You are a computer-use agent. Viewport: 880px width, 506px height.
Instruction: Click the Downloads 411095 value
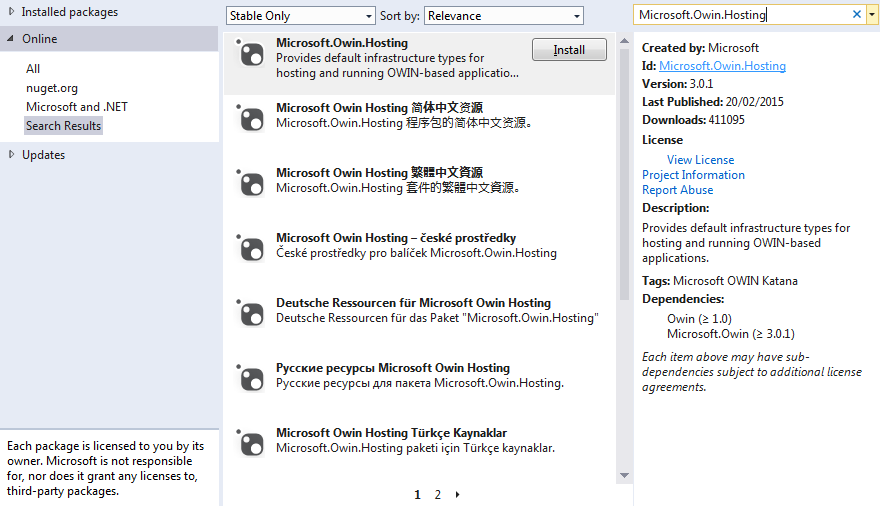[726, 120]
